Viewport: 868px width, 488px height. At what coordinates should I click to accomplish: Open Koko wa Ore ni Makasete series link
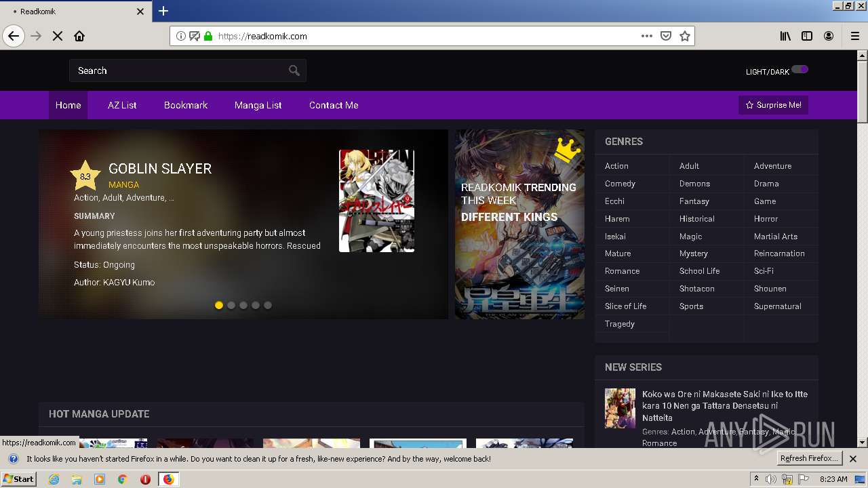[x=725, y=406]
